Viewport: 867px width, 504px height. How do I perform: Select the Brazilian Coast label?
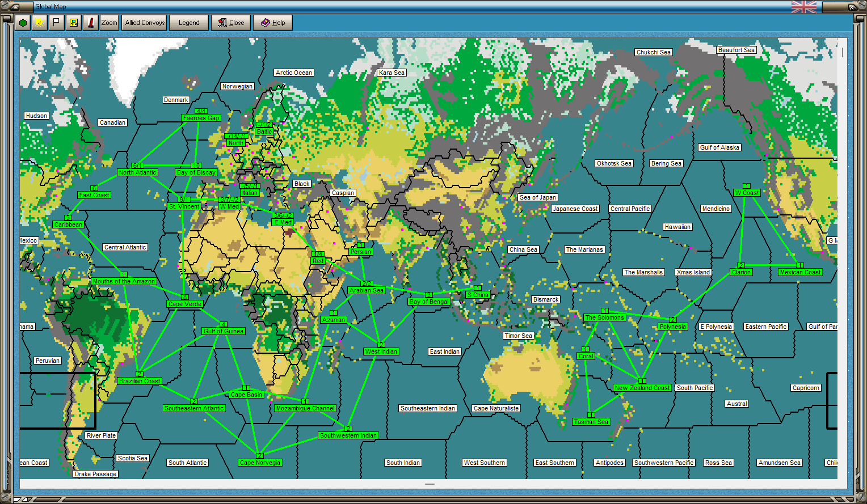(140, 381)
